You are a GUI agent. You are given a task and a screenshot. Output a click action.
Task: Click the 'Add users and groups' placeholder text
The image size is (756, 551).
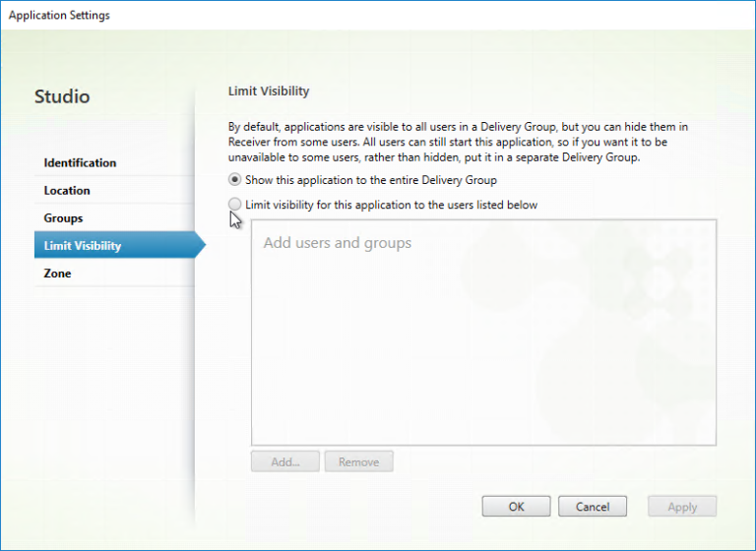(337, 243)
